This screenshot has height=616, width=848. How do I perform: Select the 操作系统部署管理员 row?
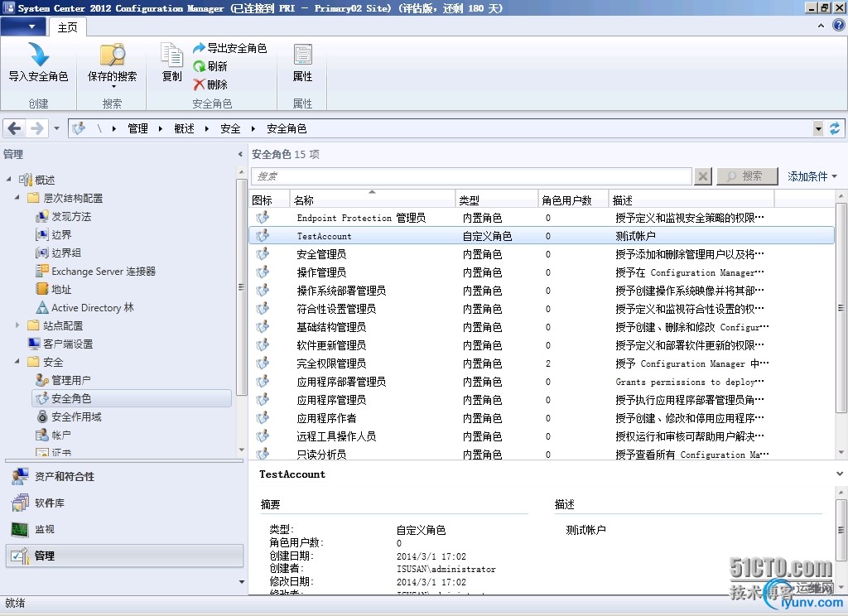(542, 291)
